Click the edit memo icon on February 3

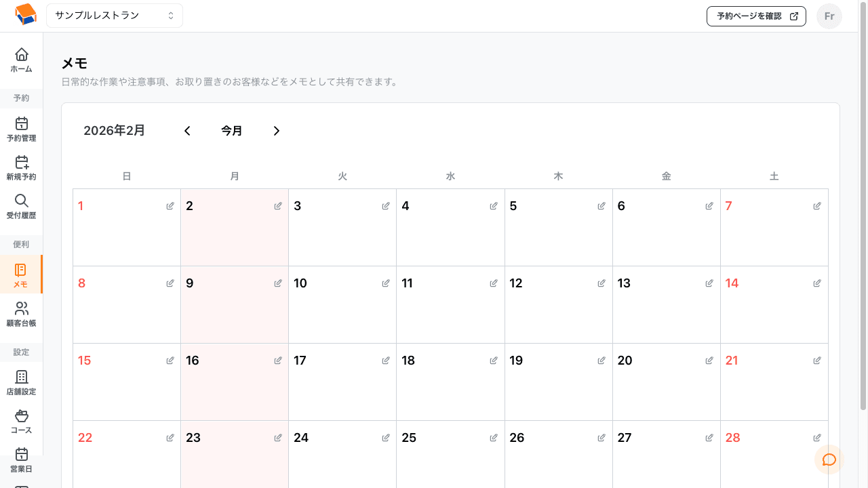(x=386, y=206)
